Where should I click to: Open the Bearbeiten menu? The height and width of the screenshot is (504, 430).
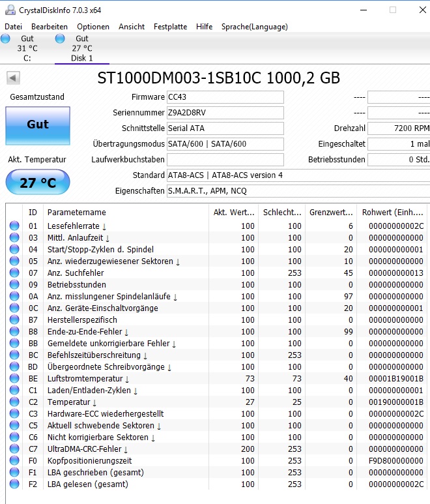[x=50, y=27]
